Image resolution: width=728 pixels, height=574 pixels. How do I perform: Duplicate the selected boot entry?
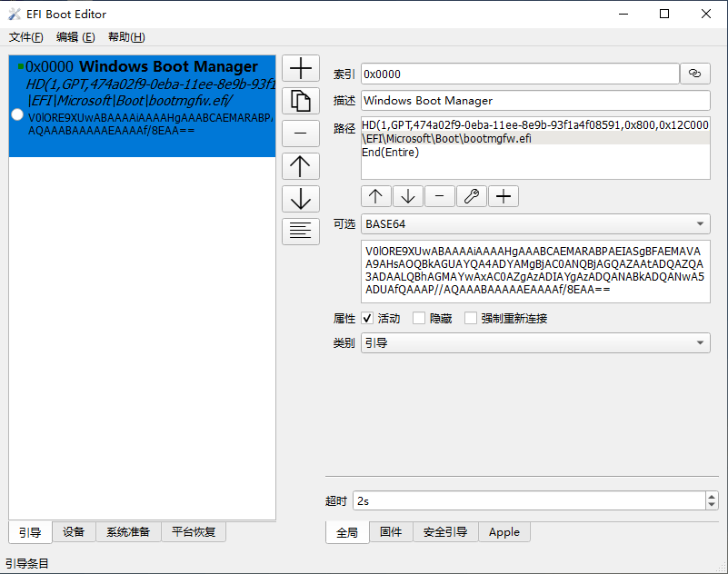300,100
